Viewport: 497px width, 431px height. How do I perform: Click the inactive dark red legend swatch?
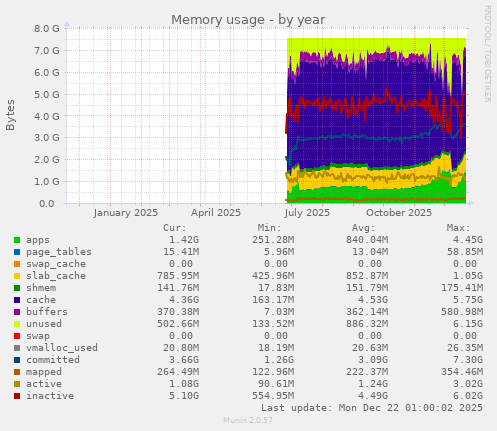pos(17,396)
